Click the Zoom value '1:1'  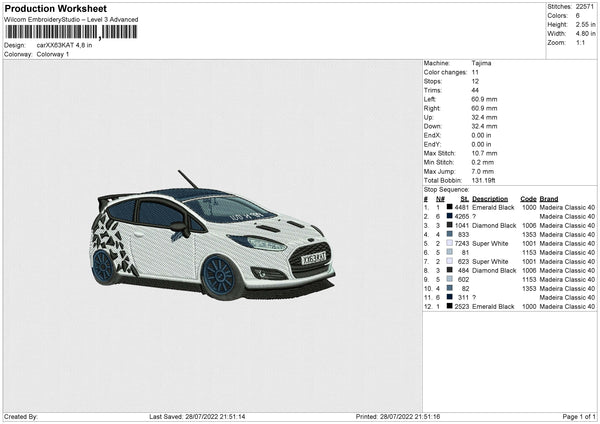point(580,42)
